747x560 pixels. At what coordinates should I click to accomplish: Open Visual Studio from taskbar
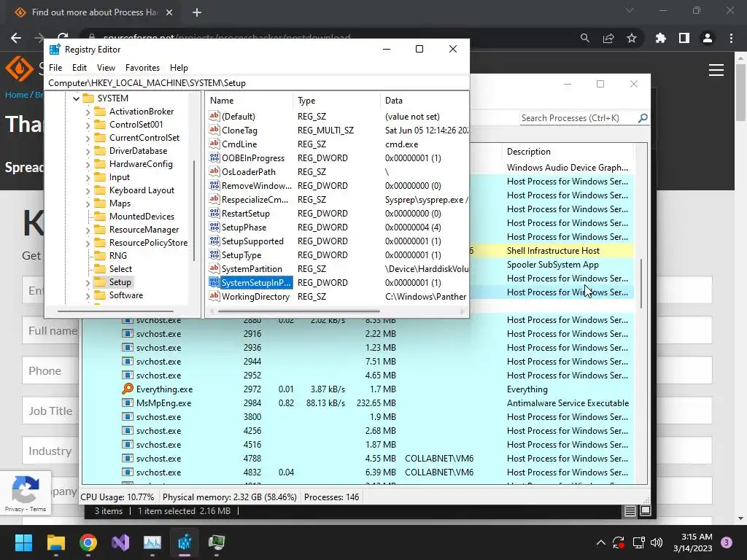click(120, 542)
